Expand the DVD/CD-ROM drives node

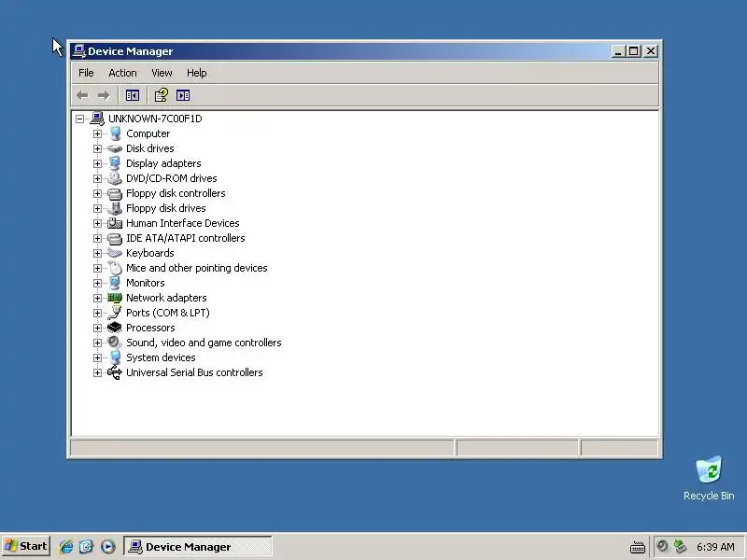tap(98, 179)
